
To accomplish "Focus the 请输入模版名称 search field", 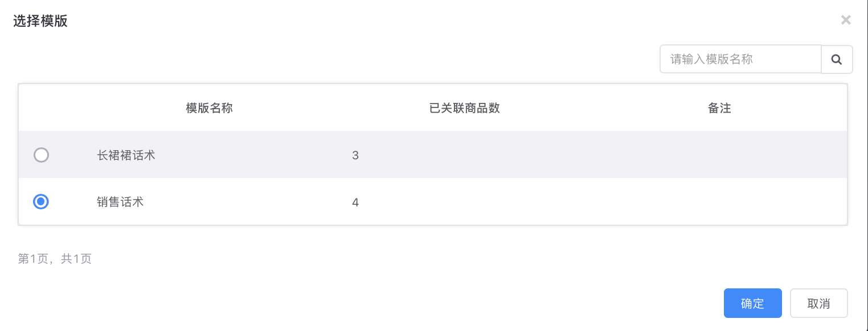I will (740, 59).
